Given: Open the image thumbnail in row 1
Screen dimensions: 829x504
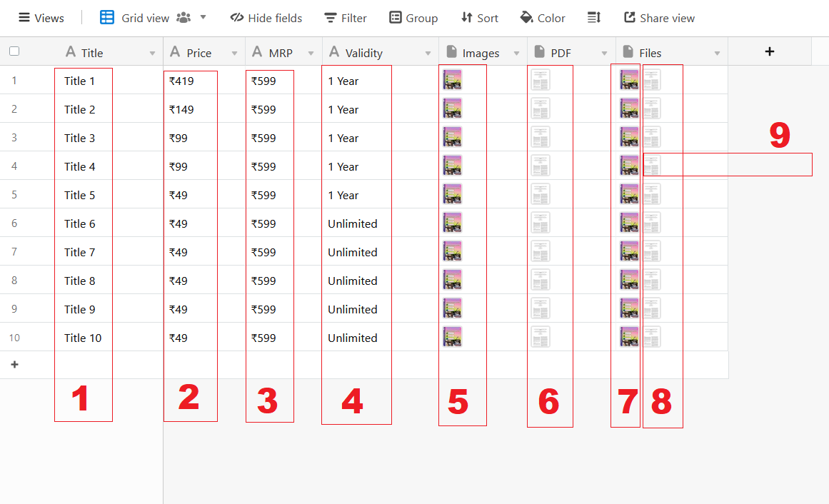Looking at the screenshot, I should pyautogui.click(x=453, y=80).
